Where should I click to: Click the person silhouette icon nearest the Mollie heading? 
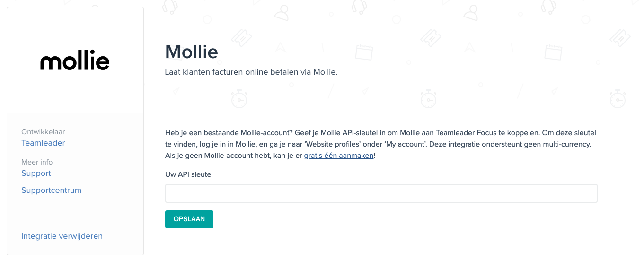[281, 13]
